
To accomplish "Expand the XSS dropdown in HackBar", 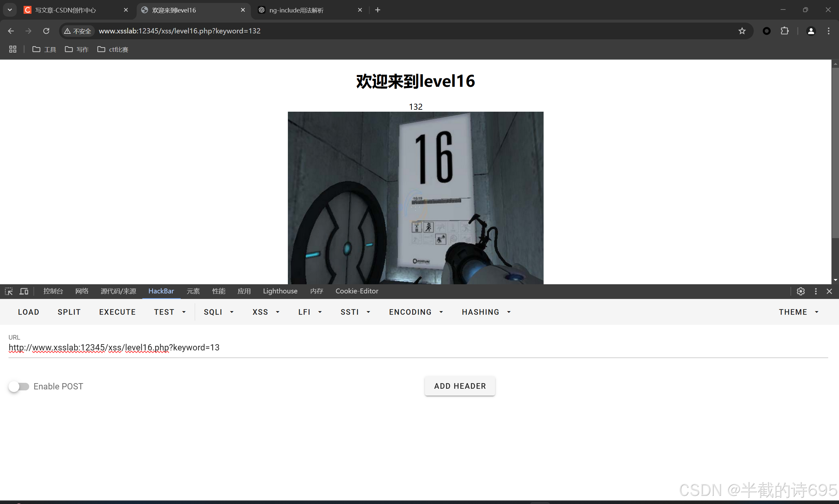I will click(266, 312).
